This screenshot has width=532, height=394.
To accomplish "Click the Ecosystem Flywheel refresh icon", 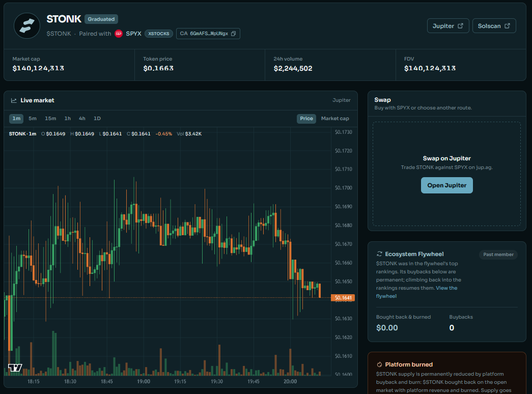I will (x=379, y=254).
